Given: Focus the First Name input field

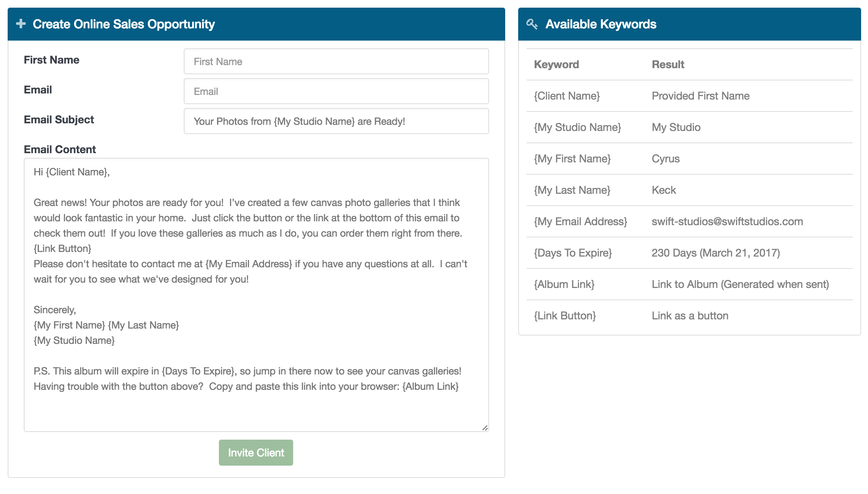Looking at the screenshot, I should [x=336, y=61].
